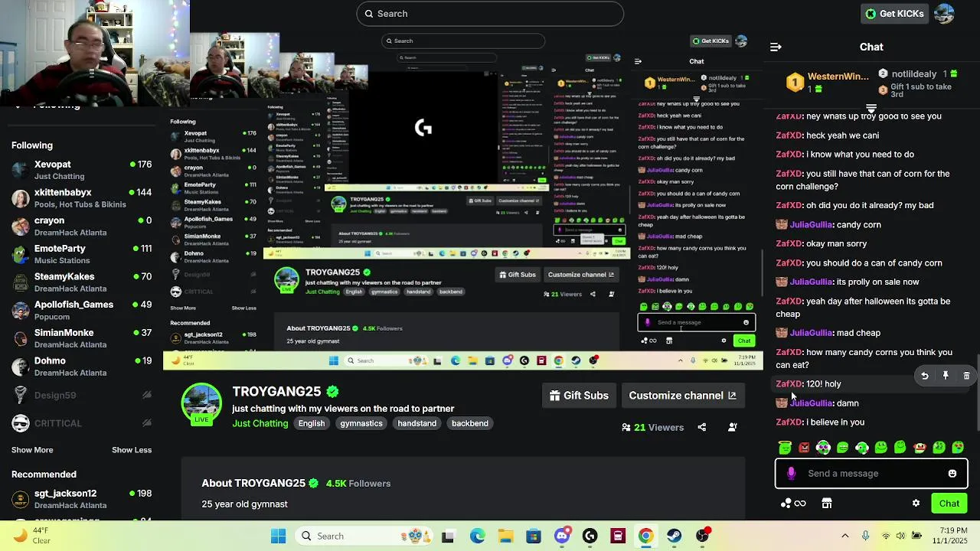This screenshot has width=980, height=551.
Task: Open Xevopat channel in Following list
Action: (x=81, y=170)
